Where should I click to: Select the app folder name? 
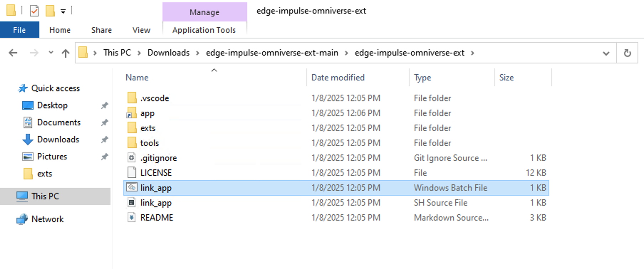coord(147,114)
